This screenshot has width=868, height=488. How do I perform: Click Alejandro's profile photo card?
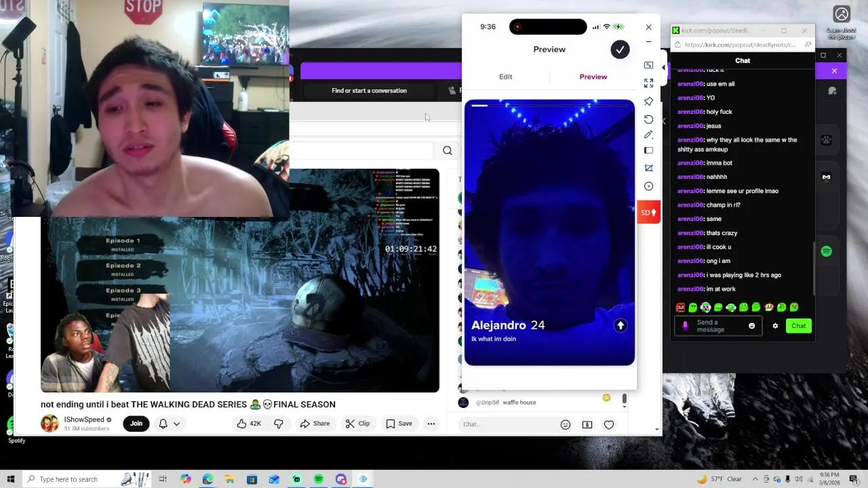[x=550, y=232]
